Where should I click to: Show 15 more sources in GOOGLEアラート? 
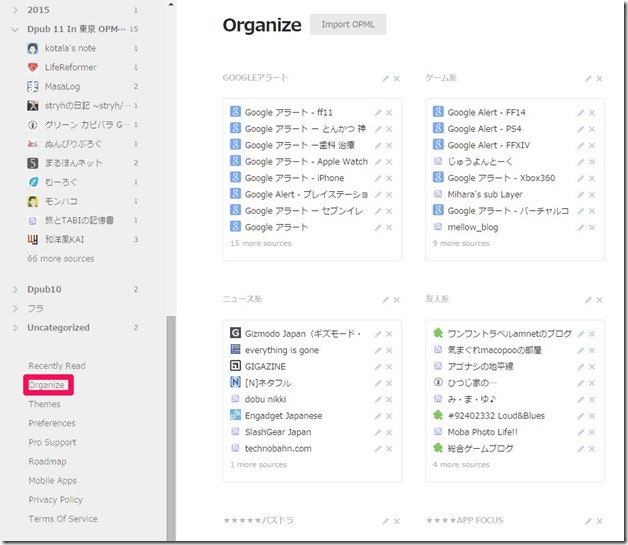(261, 243)
